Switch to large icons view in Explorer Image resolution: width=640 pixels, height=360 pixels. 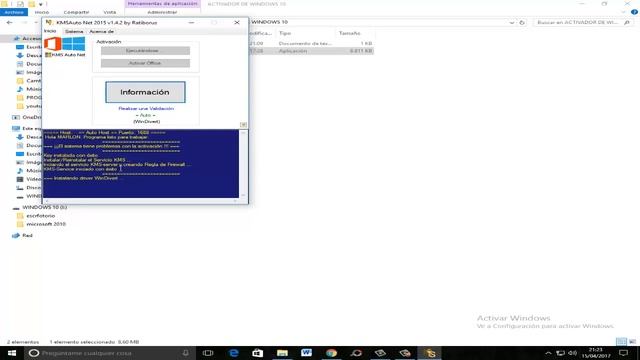(x=632, y=342)
